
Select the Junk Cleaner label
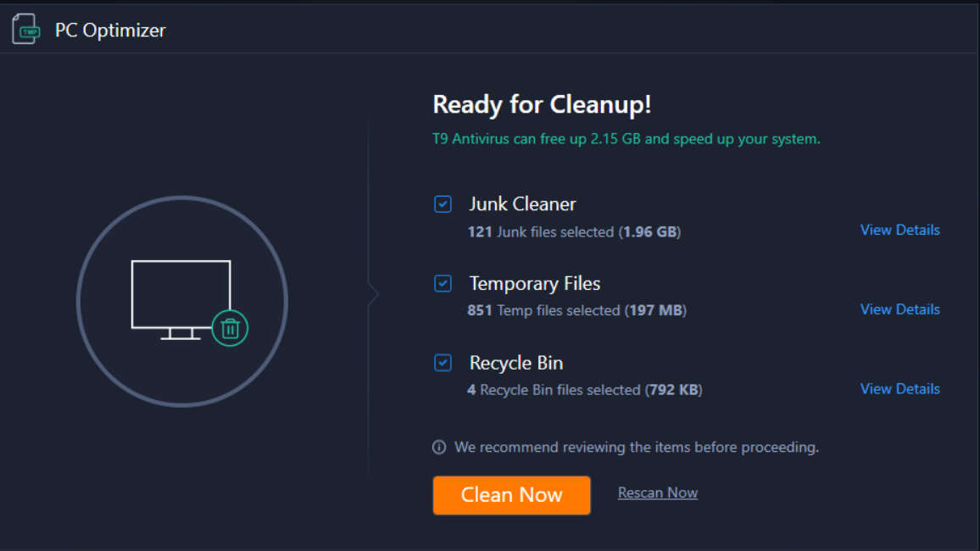(522, 203)
